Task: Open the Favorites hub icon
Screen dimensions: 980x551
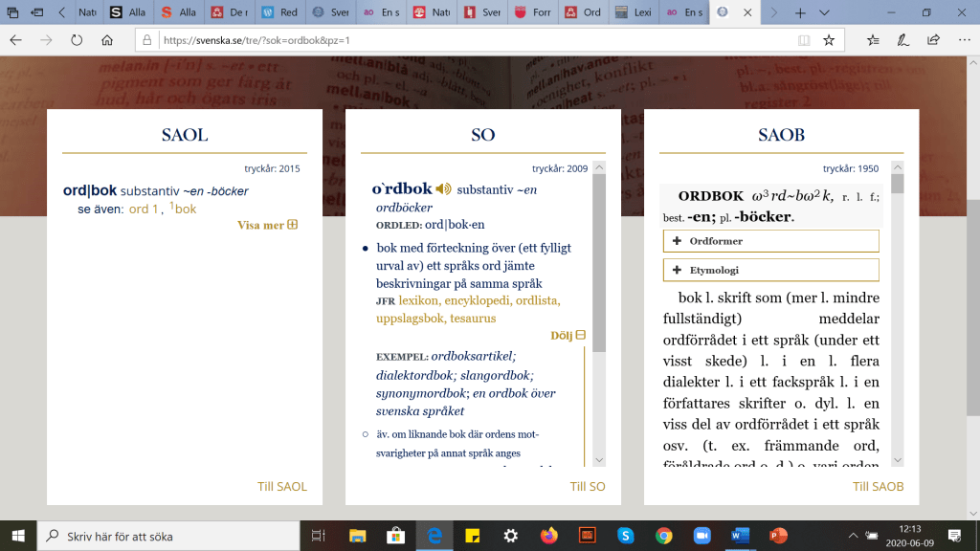Action: (x=873, y=40)
